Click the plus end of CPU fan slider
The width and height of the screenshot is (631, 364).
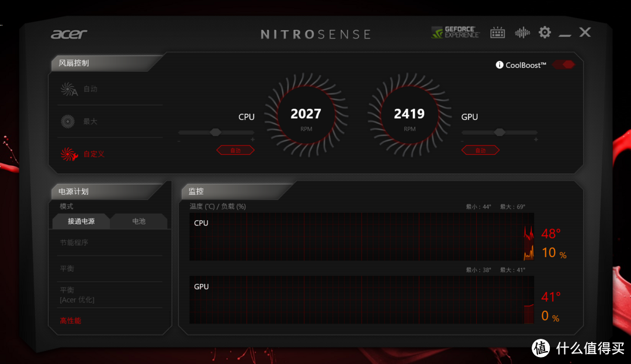click(253, 140)
